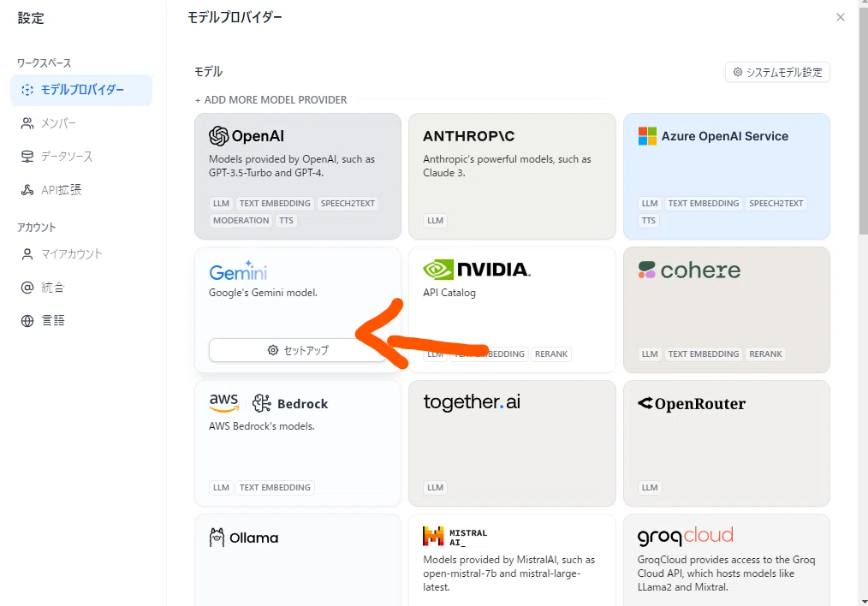Open the メンバー settings tab
This screenshot has width=868, height=606.
(x=81, y=123)
